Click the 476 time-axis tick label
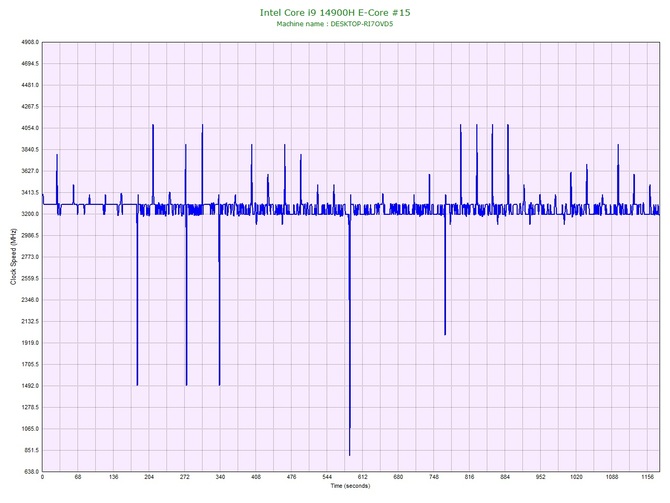 point(291,477)
